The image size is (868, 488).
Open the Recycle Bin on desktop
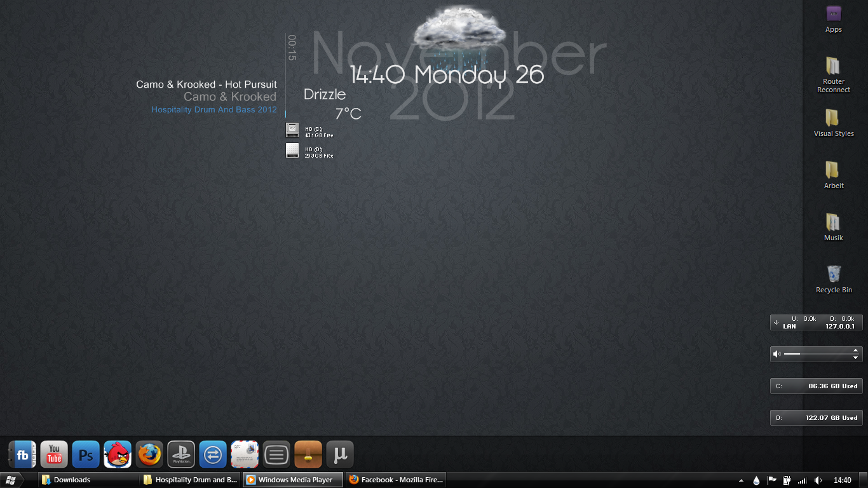pos(834,274)
